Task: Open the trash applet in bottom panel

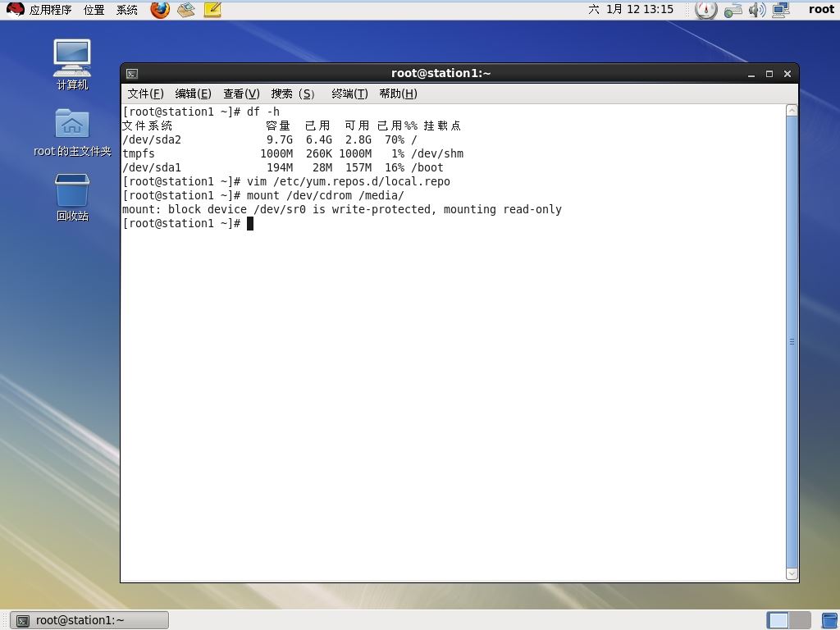Action: pos(829,620)
